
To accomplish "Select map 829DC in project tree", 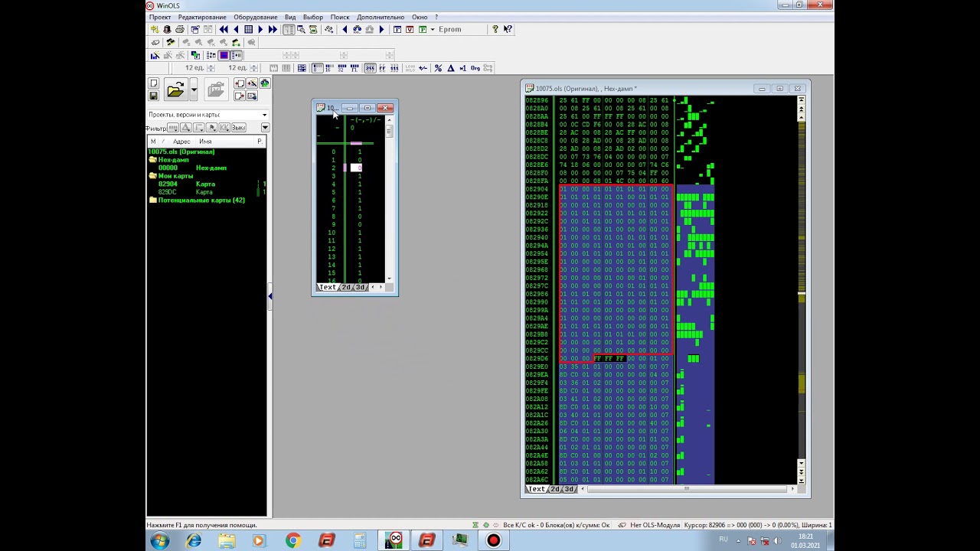I will [168, 192].
